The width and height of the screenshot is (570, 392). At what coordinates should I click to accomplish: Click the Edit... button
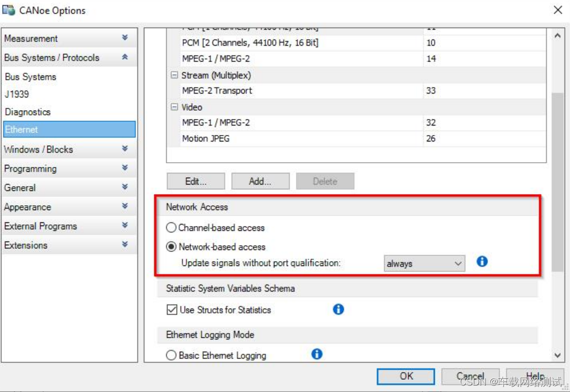point(195,181)
